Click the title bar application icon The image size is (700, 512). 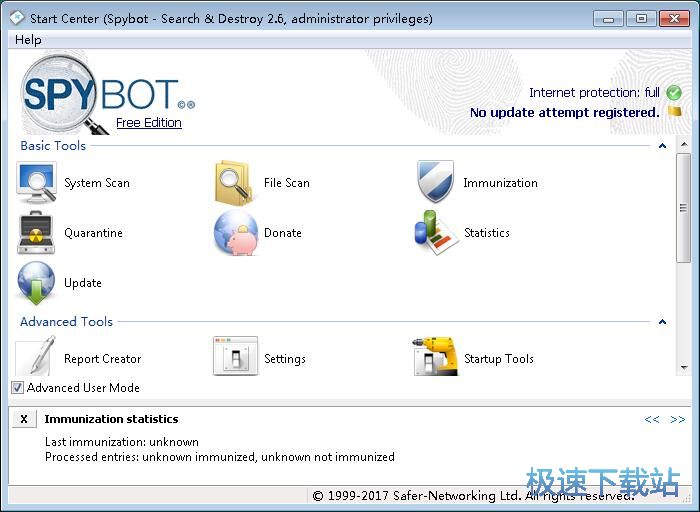click(17, 18)
